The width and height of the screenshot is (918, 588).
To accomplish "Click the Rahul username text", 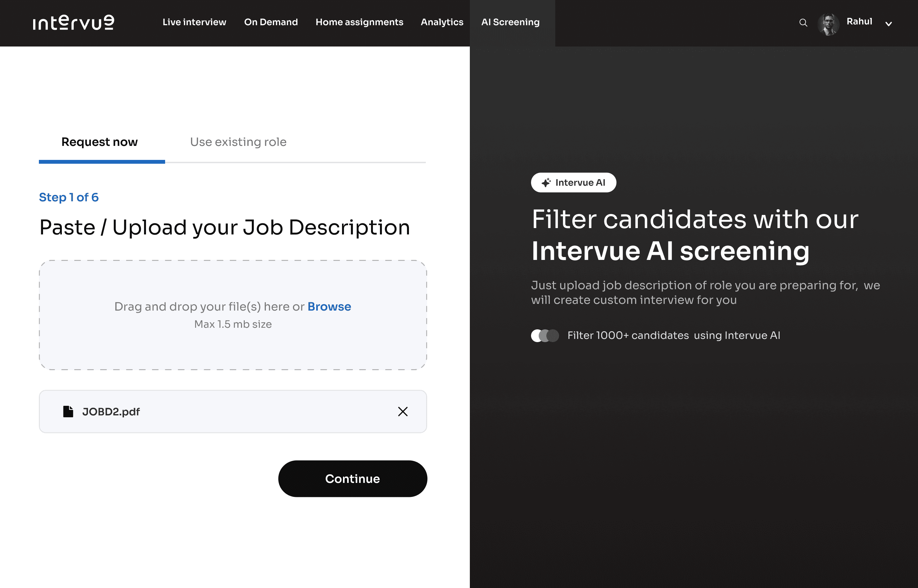I will click(x=859, y=21).
